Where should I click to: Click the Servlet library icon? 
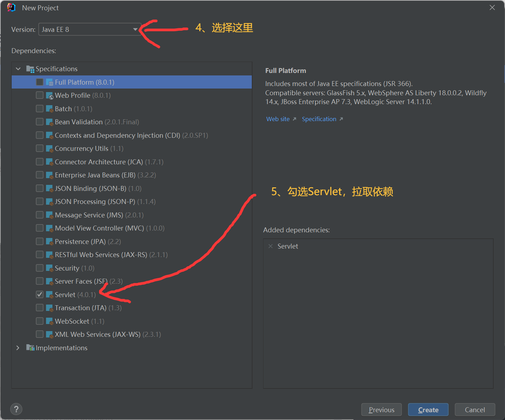pos(50,295)
